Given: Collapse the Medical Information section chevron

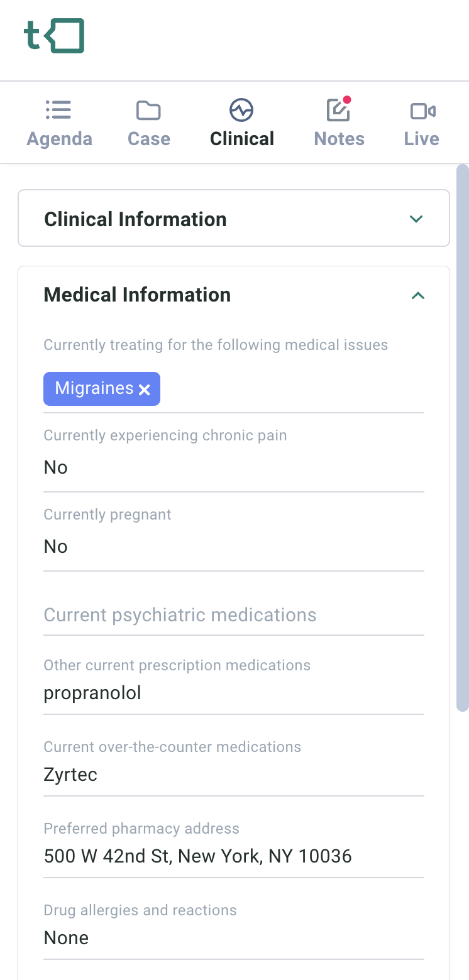Looking at the screenshot, I should pos(418,295).
